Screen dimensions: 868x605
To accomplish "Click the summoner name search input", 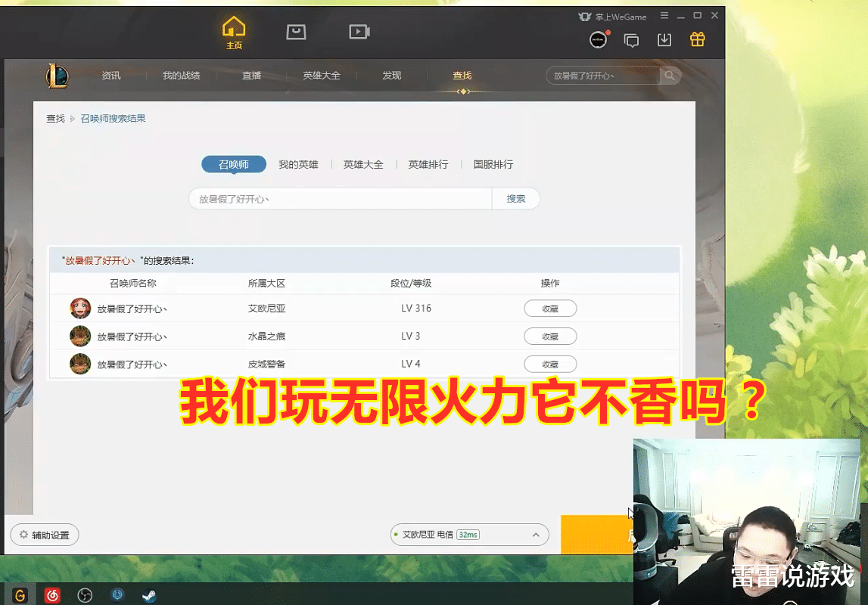I will pos(341,199).
